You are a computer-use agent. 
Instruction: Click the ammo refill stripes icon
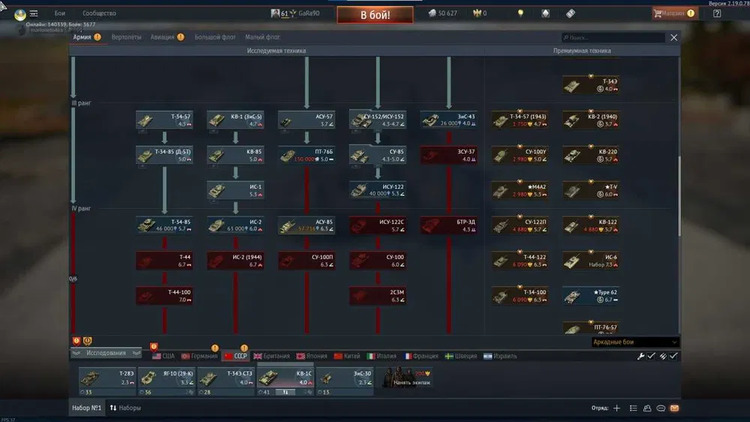663,356
